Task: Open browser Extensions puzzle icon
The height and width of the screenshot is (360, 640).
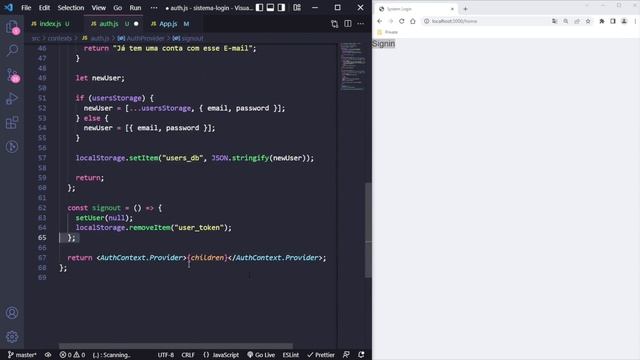Action: (602, 21)
